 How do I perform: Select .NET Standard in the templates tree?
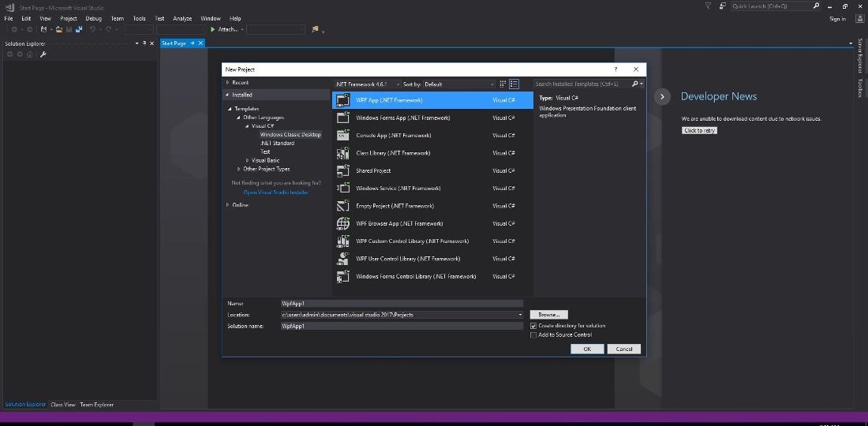[x=277, y=144]
